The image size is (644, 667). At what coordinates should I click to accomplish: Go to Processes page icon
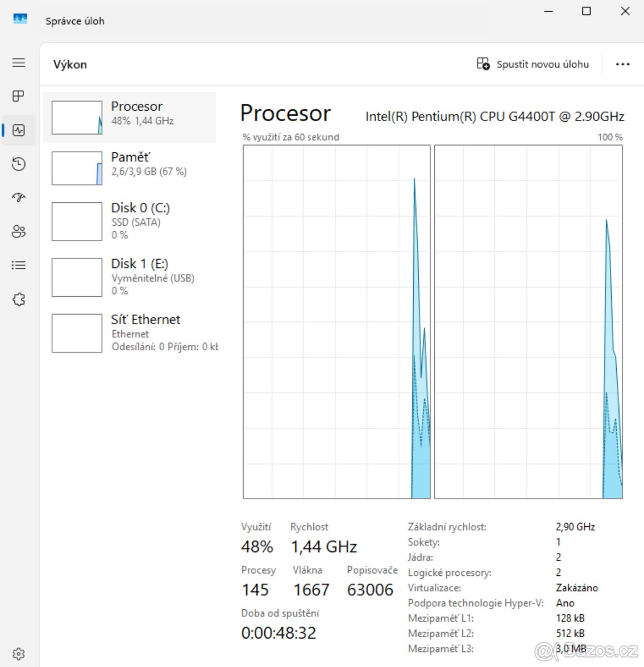click(x=19, y=96)
